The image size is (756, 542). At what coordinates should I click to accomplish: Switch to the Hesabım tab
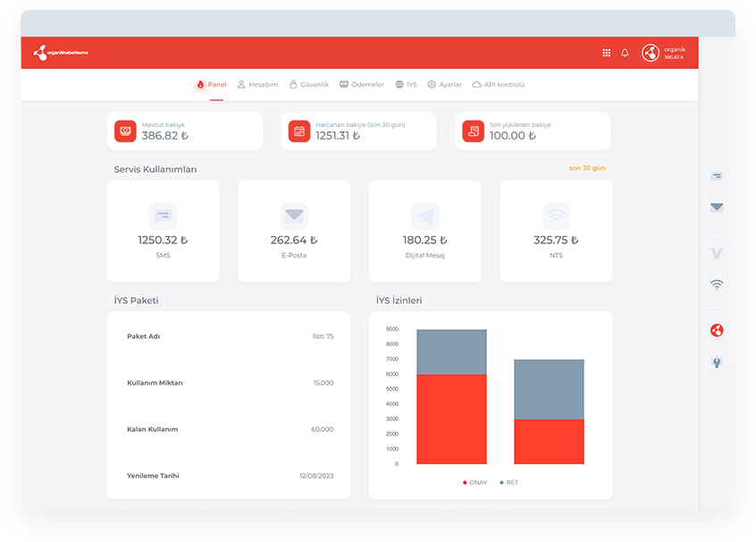coord(257,84)
